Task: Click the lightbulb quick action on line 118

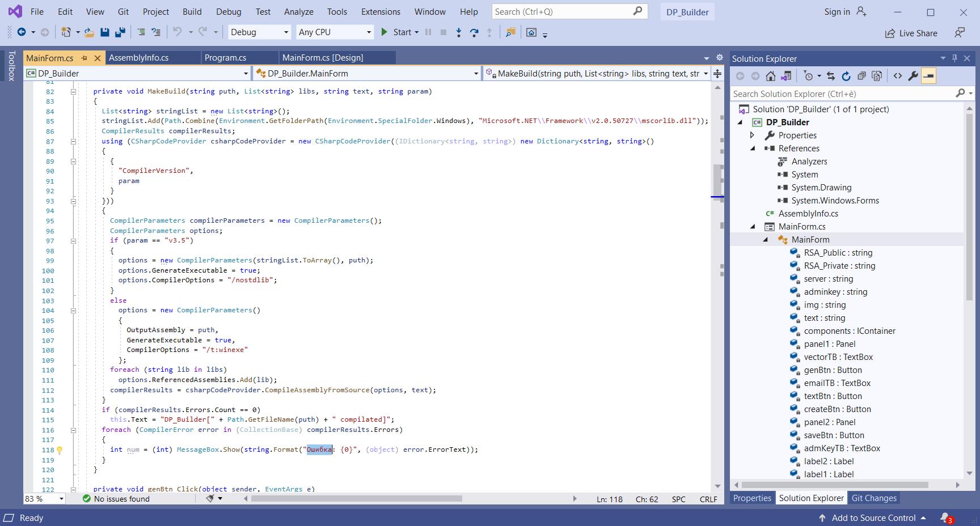Action: [x=60, y=450]
